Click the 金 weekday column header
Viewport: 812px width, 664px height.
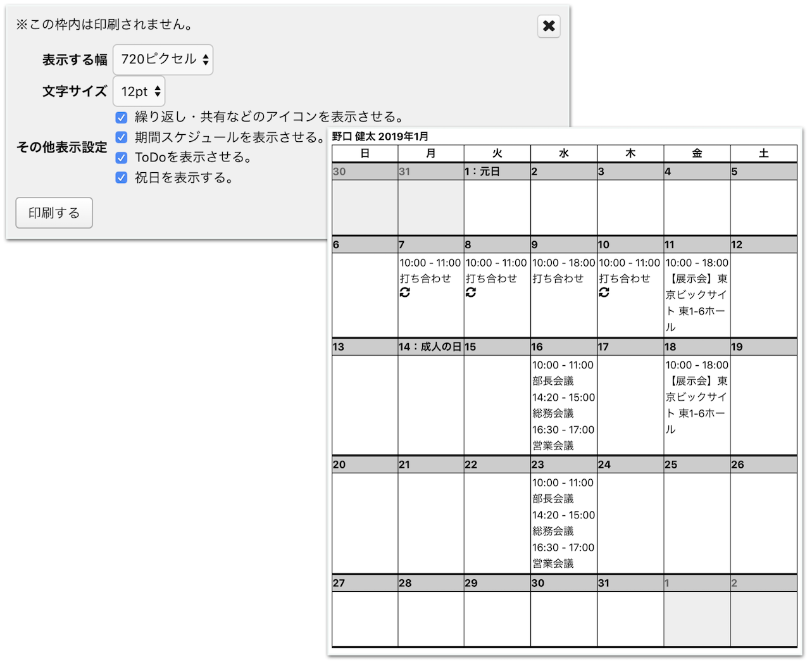697,154
